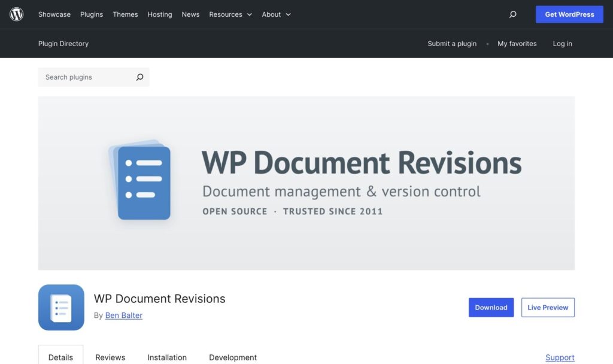Click the search plugins magnifier icon
The height and width of the screenshot is (364, 613).
point(139,77)
